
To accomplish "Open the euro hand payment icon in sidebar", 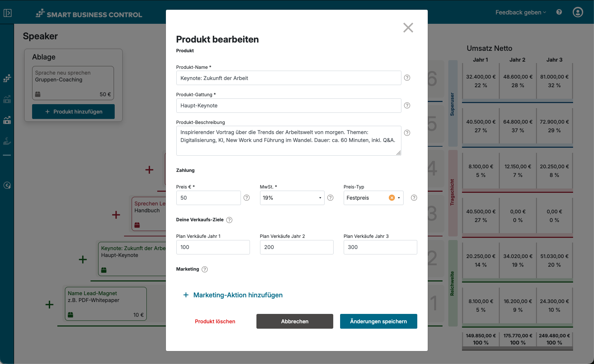I will (x=7, y=141).
